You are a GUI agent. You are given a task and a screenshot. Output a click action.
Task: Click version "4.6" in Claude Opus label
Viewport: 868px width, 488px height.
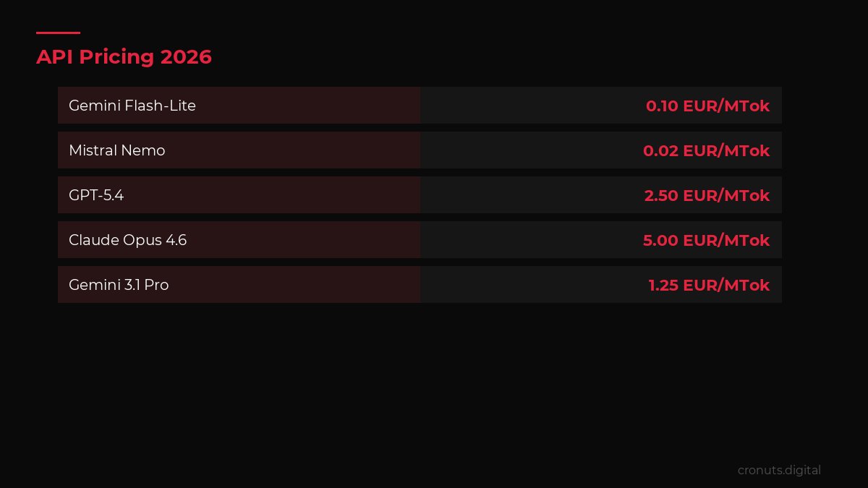[x=176, y=240]
